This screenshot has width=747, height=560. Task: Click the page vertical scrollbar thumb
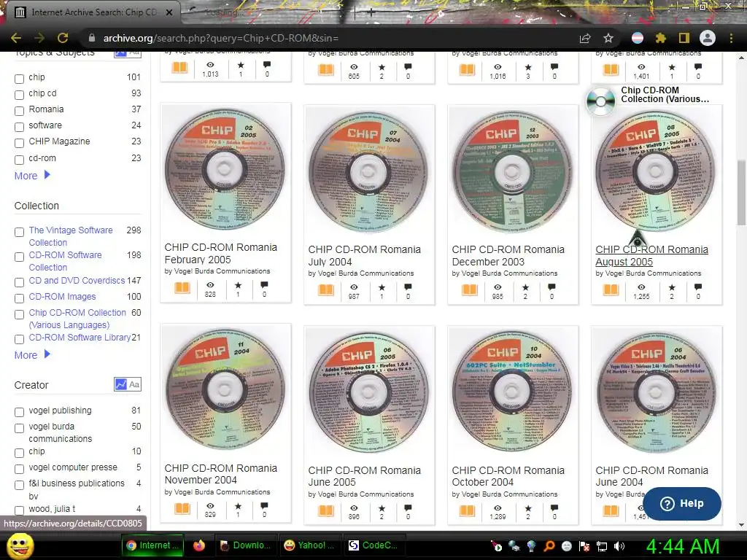click(x=741, y=192)
